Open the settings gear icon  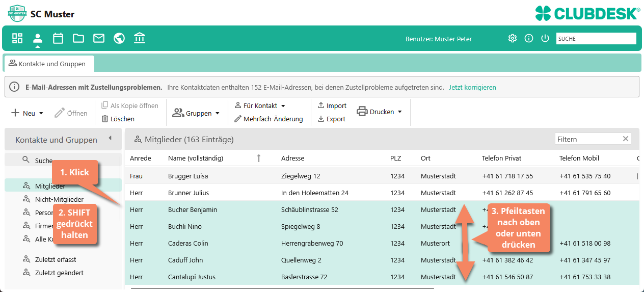pos(513,38)
